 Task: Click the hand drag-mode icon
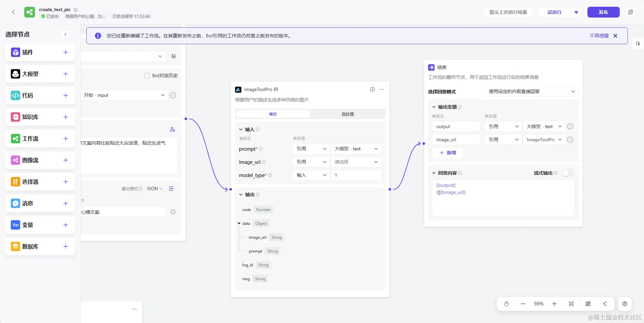506,304
